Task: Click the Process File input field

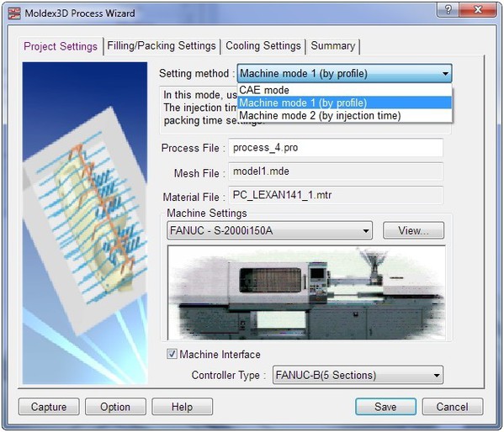Action: point(336,148)
